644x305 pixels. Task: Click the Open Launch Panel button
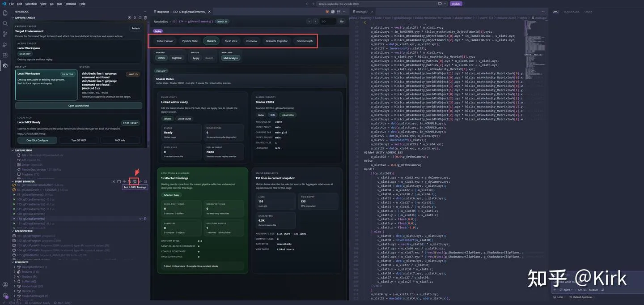point(79,106)
